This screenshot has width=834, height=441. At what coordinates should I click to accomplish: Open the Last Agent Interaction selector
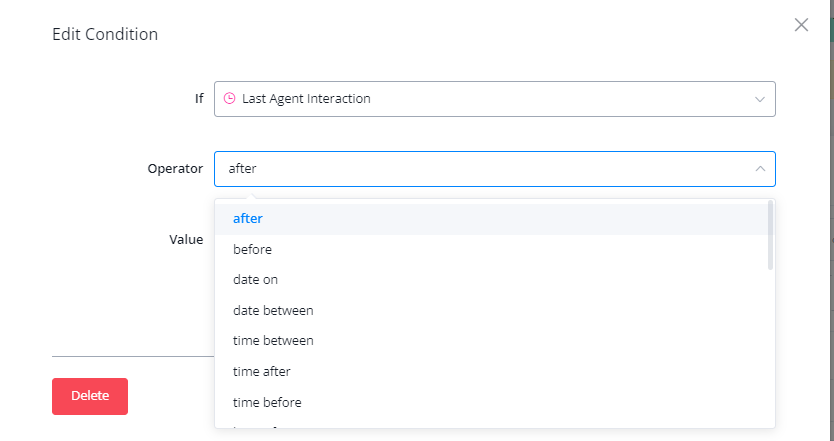pos(480,99)
